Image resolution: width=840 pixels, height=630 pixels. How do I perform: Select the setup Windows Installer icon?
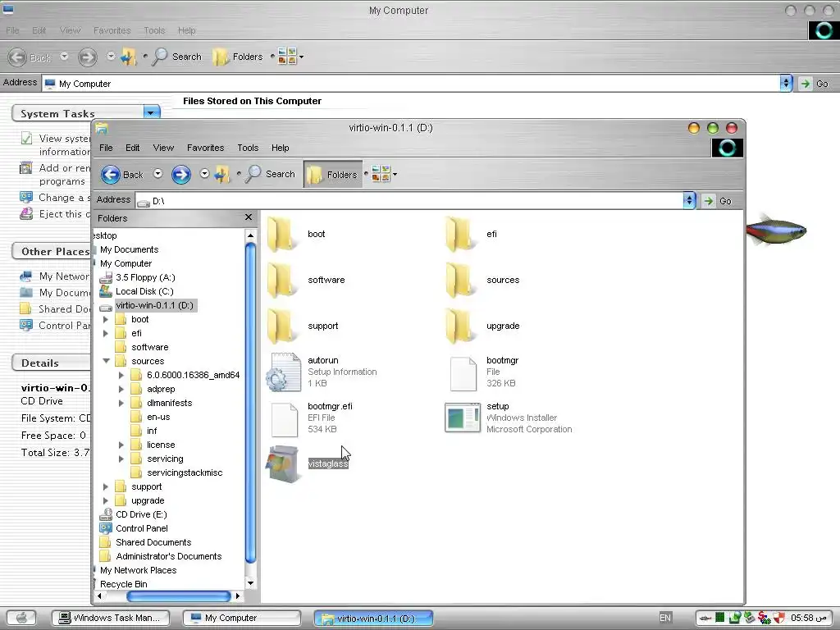(463, 418)
